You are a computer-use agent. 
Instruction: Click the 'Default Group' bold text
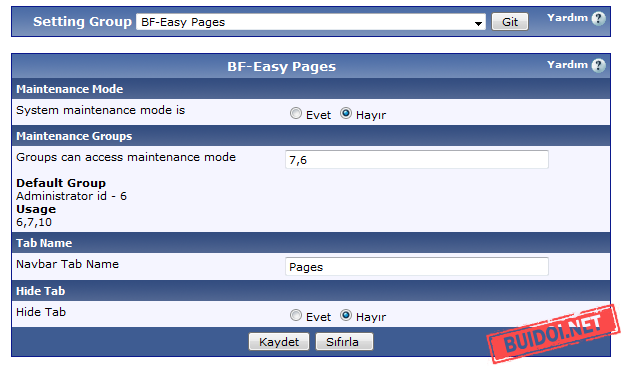point(61,183)
